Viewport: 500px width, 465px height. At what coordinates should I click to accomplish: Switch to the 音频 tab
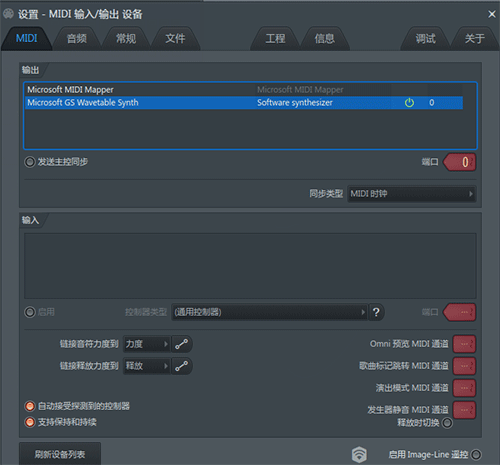coord(77,39)
